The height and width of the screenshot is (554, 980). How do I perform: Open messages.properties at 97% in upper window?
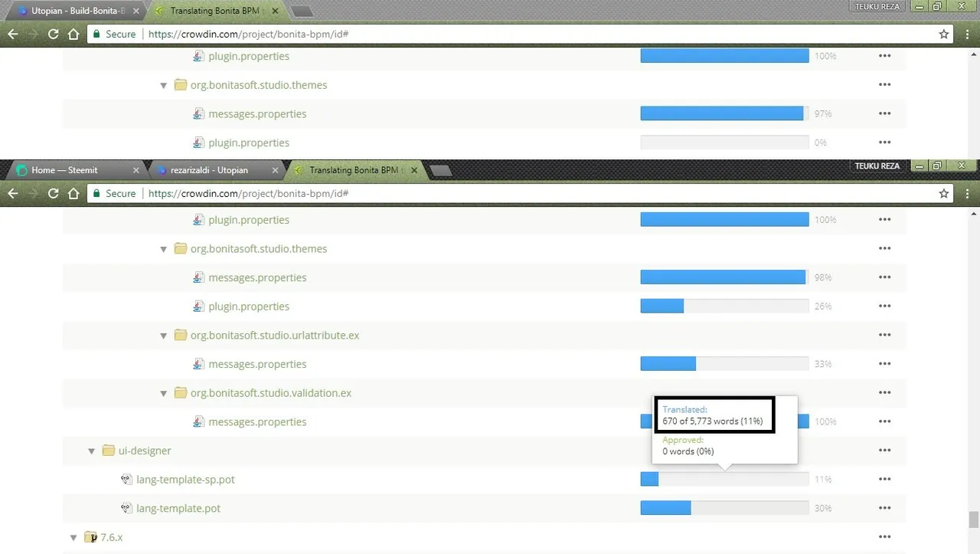coord(257,114)
